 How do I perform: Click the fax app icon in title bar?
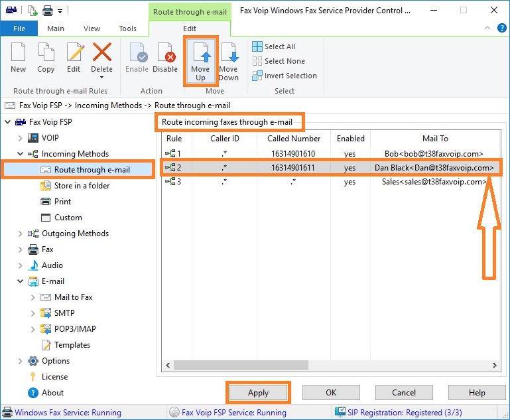point(11,11)
